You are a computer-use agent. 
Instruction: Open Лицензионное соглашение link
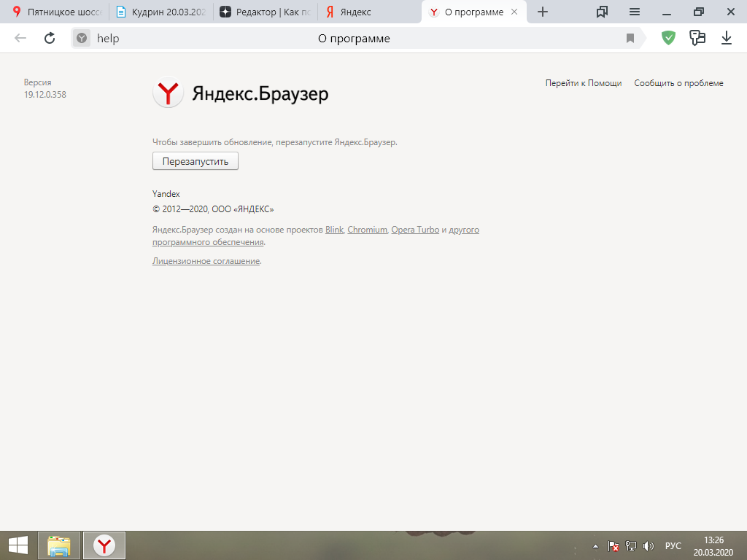click(x=206, y=261)
